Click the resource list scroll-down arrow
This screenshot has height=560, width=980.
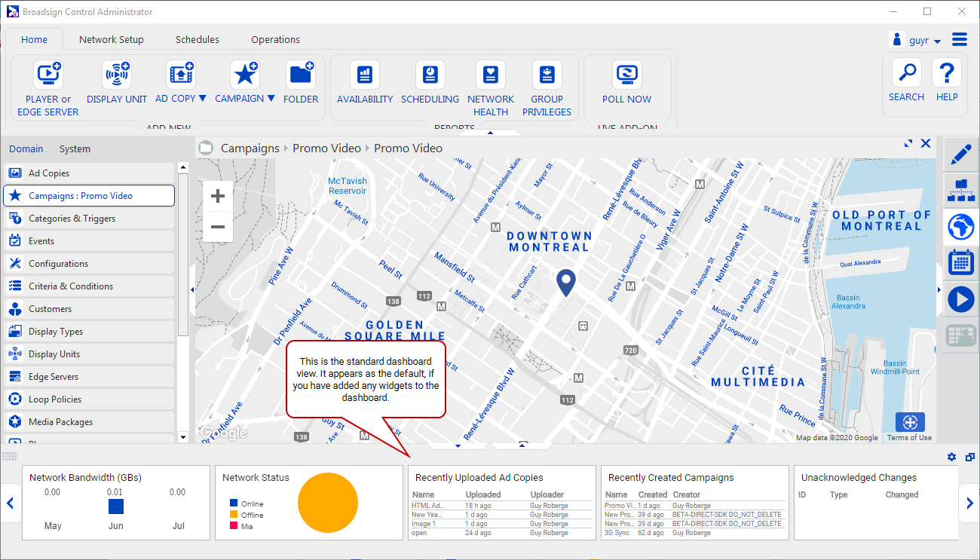tap(183, 437)
